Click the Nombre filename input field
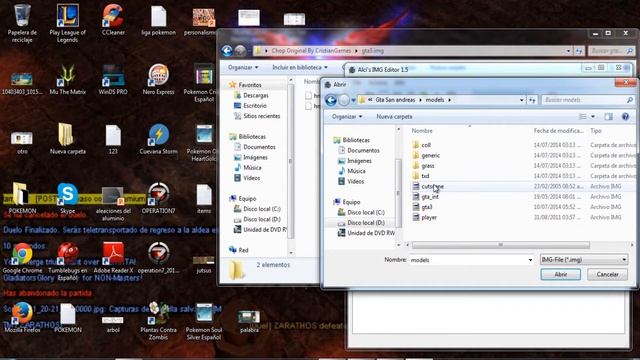The height and width of the screenshot is (360, 640). [468, 260]
